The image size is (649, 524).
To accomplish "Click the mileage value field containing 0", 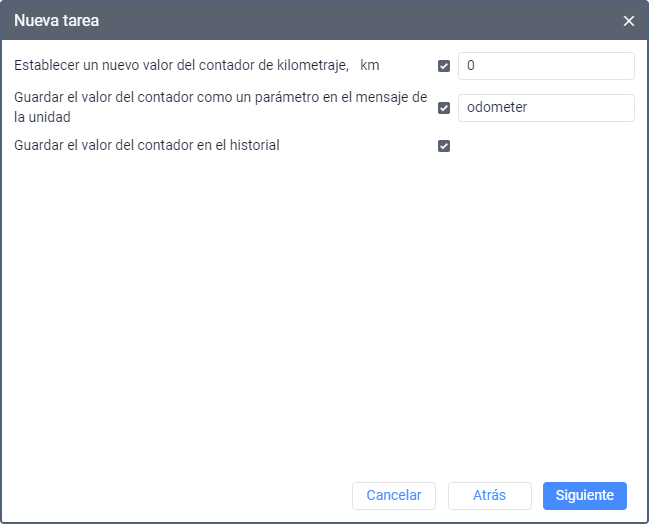I will click(x=545, y=66).
